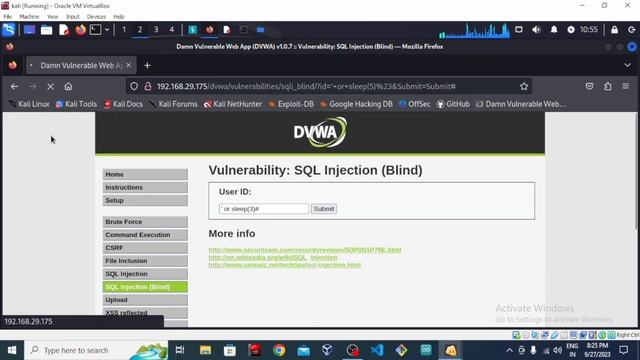The height and width of the screenshot is (360, 640).
Task: Open the Kali Tools bookmark
Action: pyautogui.click(x=76, y=104)
